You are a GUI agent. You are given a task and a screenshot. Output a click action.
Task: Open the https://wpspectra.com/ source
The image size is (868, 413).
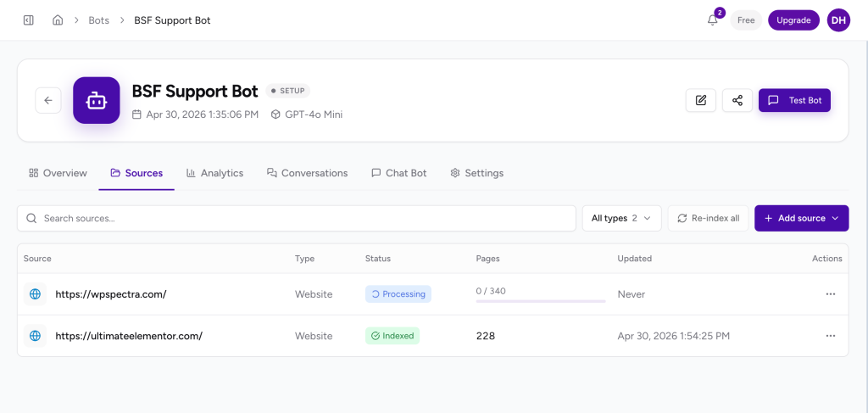[111, 294]
